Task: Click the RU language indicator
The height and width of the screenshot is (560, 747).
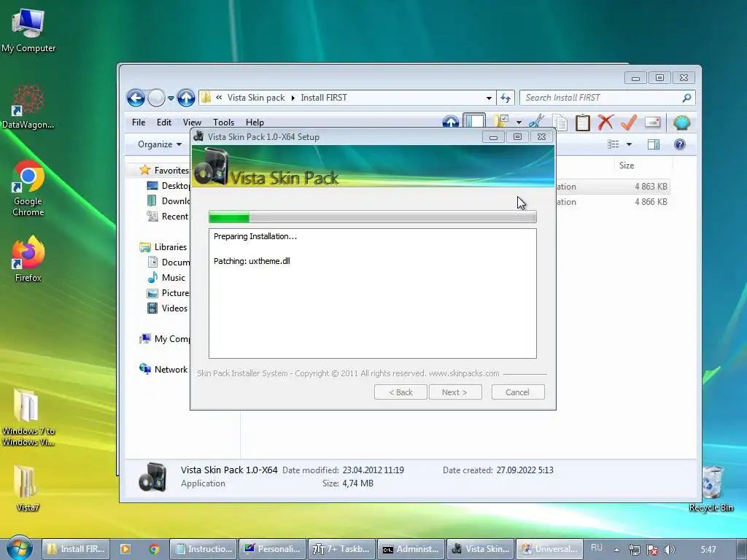Action: tap(597, 548)
